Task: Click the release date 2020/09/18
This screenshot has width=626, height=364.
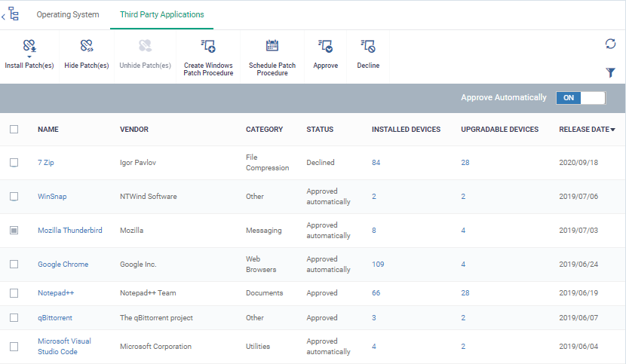Action: pos(578,163)
